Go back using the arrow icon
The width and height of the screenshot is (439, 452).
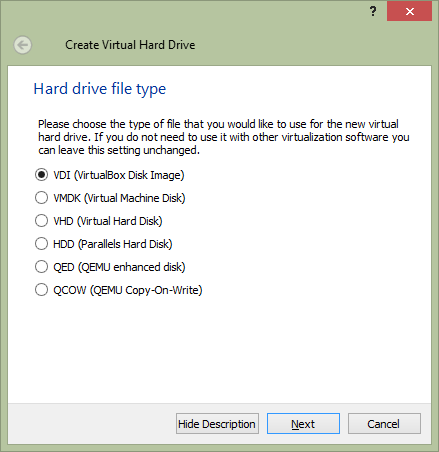[23, 45]
